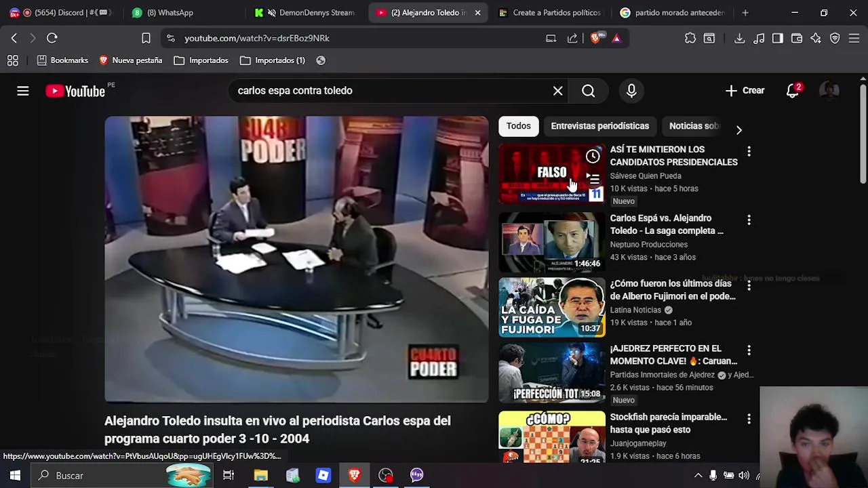Screen dimensions: 868x488
Task: Bookmark this page icon in address bar
Action: tap(146, 38)
